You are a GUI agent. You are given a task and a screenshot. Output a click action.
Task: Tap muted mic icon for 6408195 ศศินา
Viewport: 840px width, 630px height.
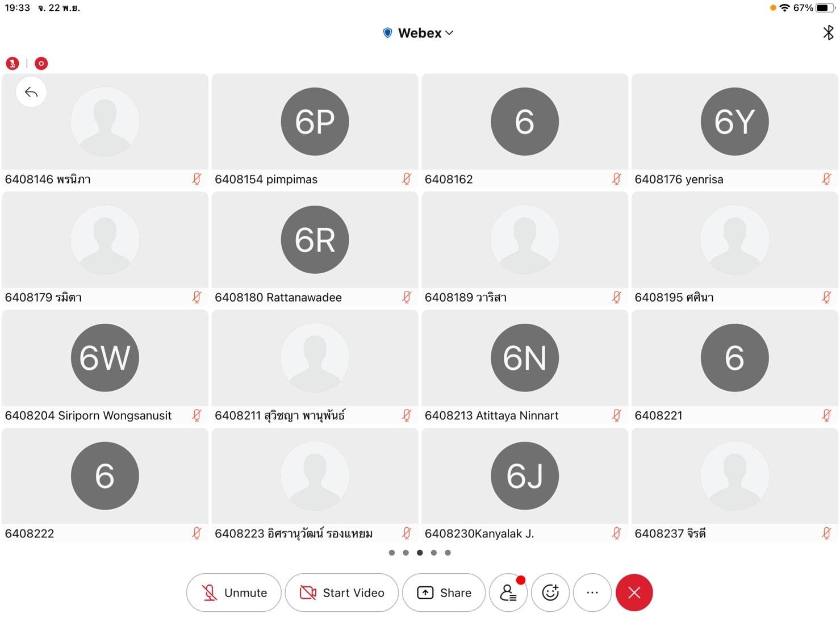coord(826,297)
